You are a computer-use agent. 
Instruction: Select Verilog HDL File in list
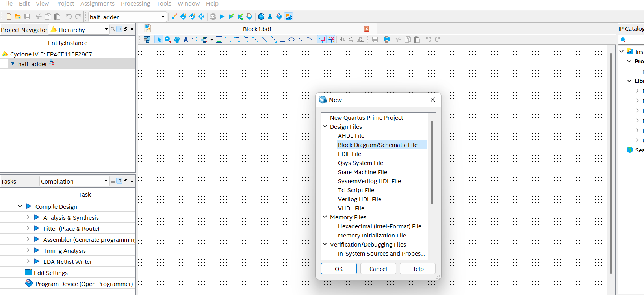click(x=360, y=199)
